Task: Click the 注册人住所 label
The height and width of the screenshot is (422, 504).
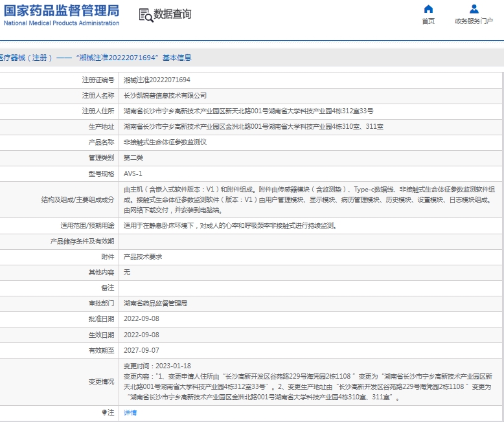Action: (x=98, y=111)
